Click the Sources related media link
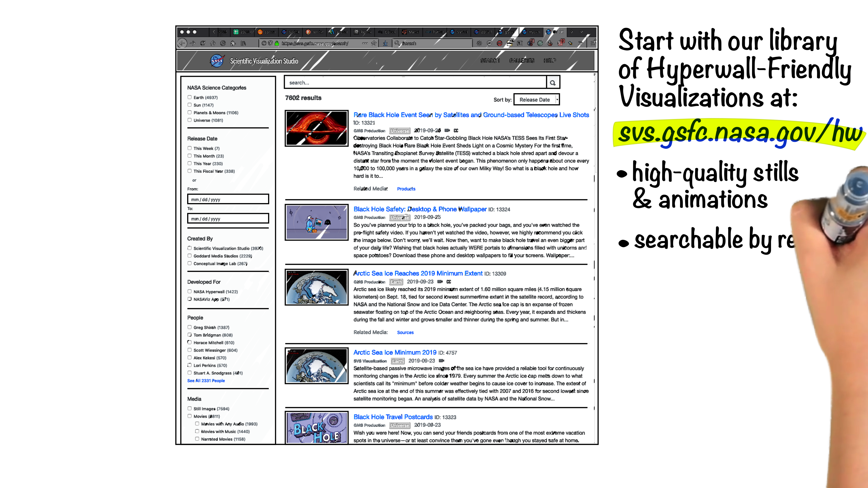The image size is (868, 488). (x=405, y=332)
